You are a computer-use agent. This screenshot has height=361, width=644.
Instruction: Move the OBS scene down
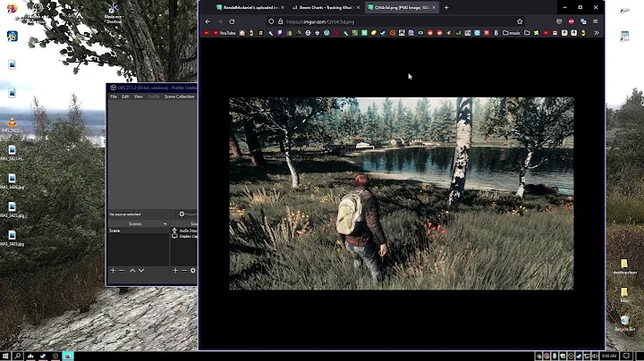pyautogui.click(x=141, y=271)
